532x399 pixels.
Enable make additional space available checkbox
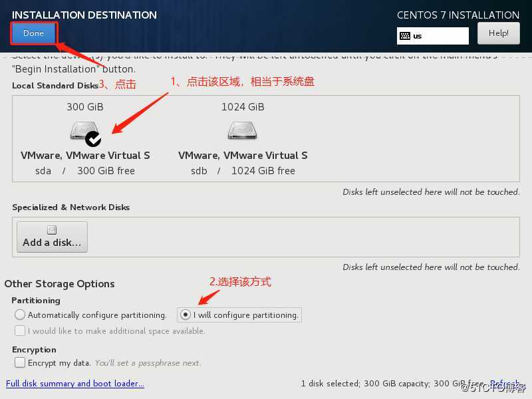pos(20,331)
